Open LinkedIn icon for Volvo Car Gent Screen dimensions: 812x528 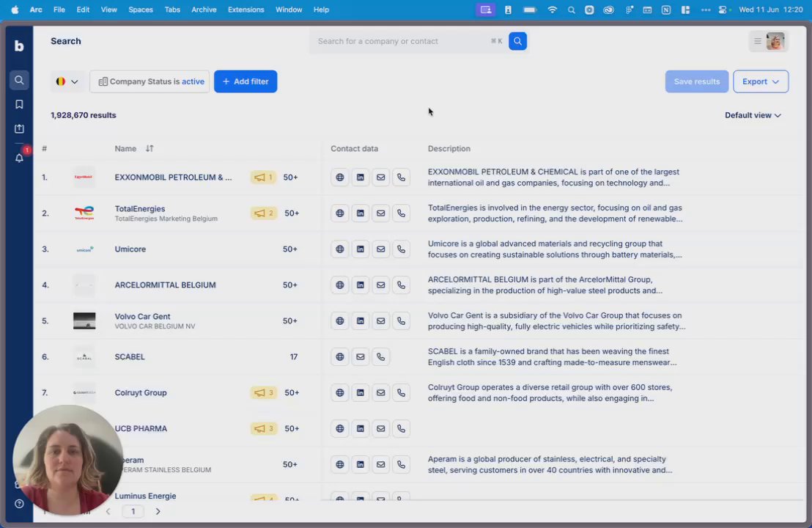tap(360, 320)
